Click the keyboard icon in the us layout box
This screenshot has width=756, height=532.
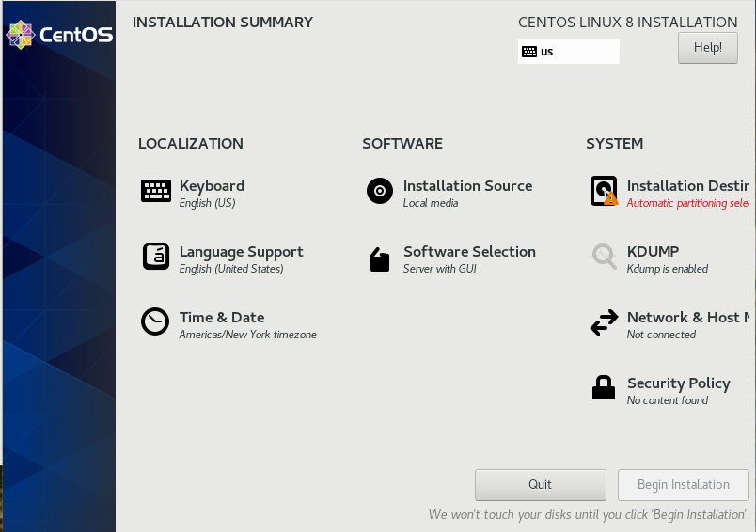tap(529, 52)
